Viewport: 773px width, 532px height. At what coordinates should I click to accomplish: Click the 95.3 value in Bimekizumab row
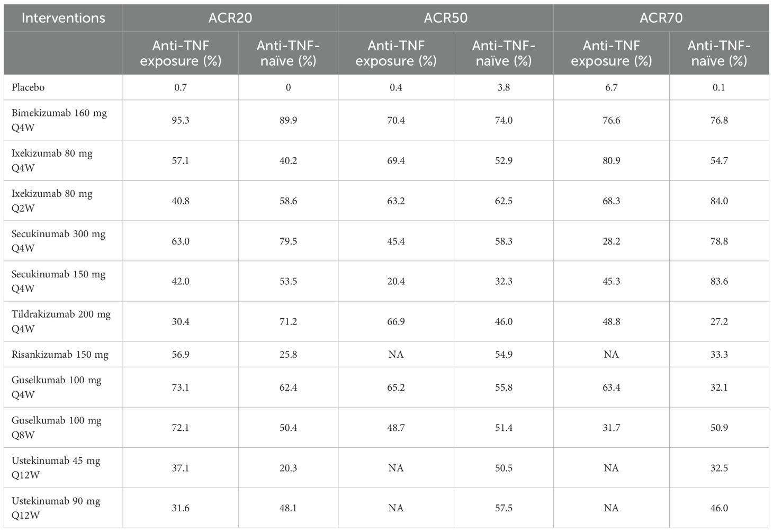click(x=181, y=120)
